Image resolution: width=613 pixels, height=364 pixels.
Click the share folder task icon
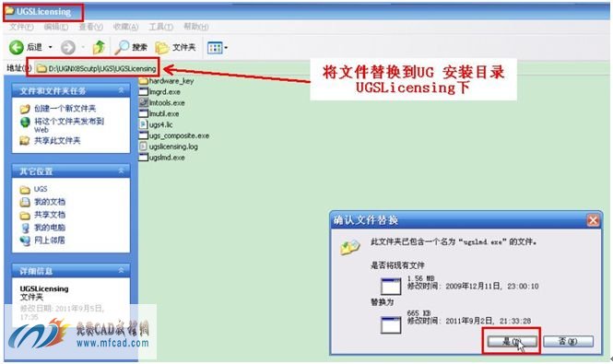coord(25,140)
